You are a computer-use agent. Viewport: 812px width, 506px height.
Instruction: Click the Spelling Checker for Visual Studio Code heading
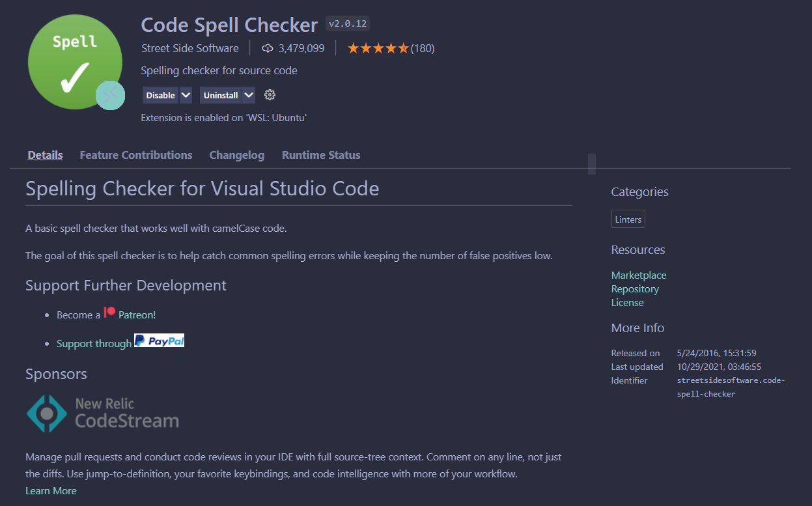pyautogui.click(x=202, y=189)
